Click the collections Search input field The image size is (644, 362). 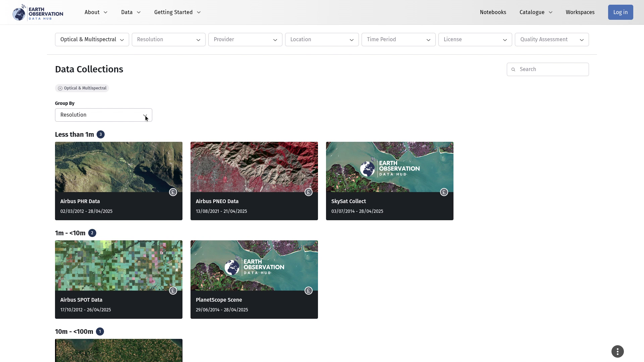tap(552, 69)
